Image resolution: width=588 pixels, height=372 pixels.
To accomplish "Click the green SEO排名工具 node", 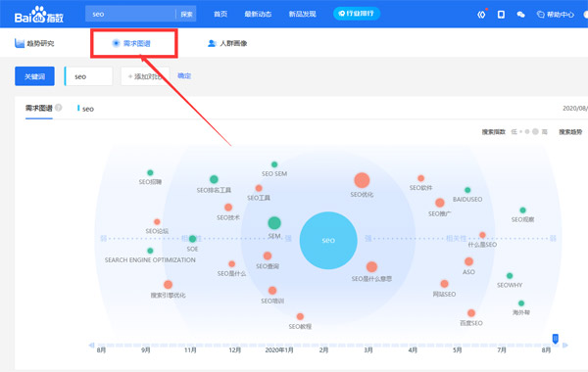I will pos(214,179).
